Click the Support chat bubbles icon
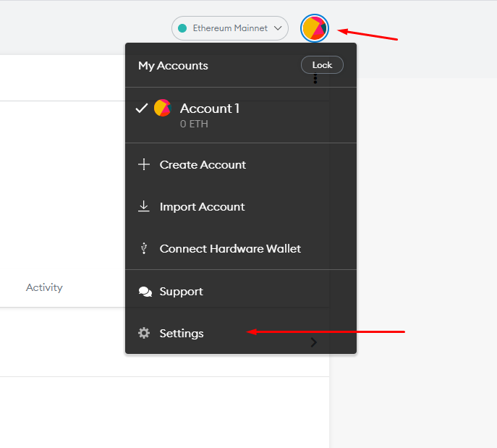 point(145,292)
